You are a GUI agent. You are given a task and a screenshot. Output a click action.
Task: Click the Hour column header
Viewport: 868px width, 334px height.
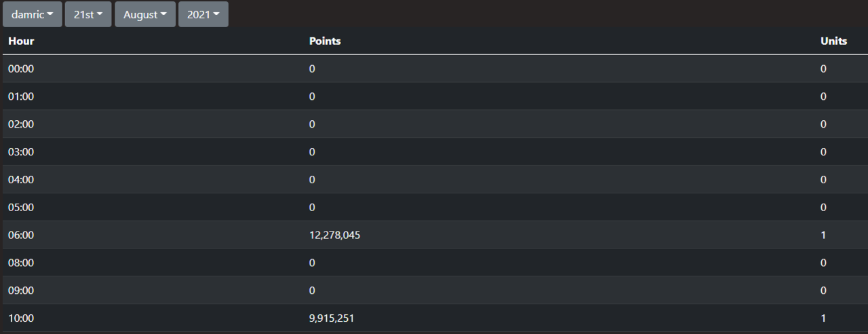[21, 41]
